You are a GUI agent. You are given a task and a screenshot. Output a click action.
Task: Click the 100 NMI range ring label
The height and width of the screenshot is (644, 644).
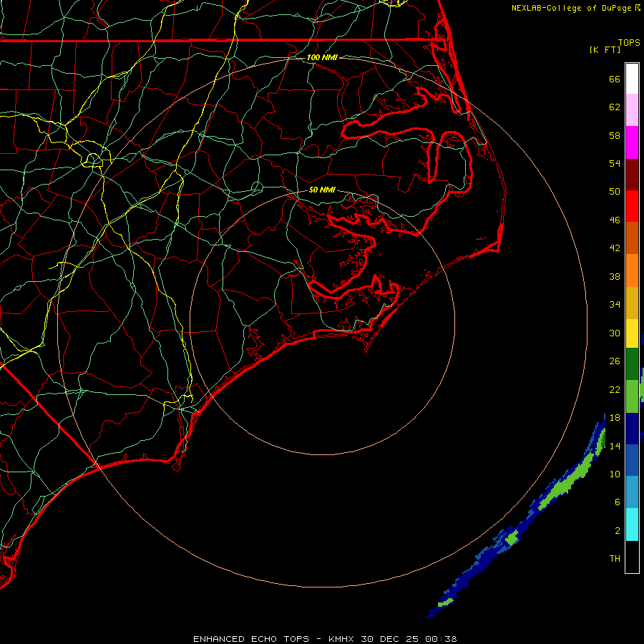[322, 57]
